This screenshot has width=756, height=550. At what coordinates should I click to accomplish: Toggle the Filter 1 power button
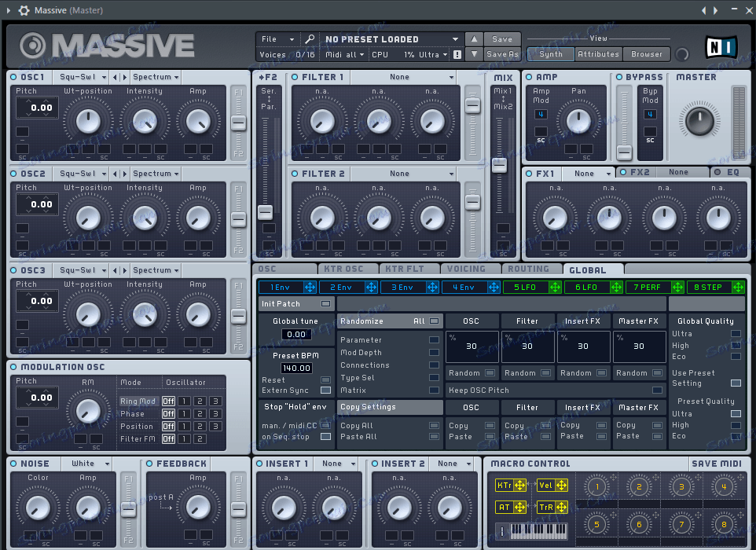click(x=295, y=77)
